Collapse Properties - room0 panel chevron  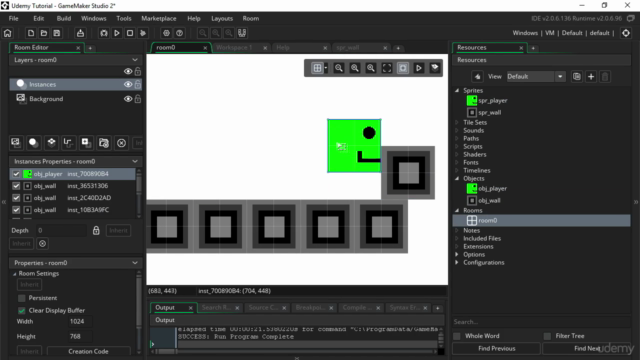[x=135, y=263]
